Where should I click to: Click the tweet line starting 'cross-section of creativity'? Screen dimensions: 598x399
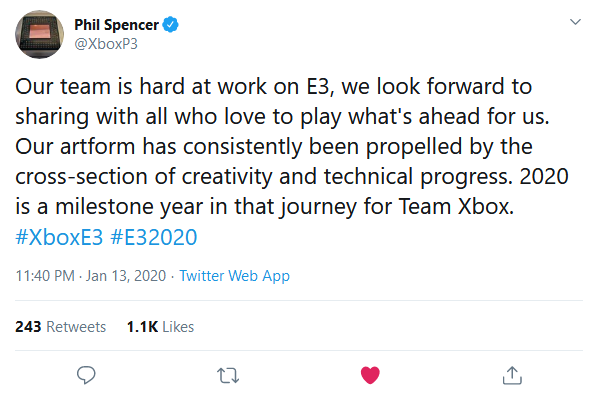tap(292, 177)
